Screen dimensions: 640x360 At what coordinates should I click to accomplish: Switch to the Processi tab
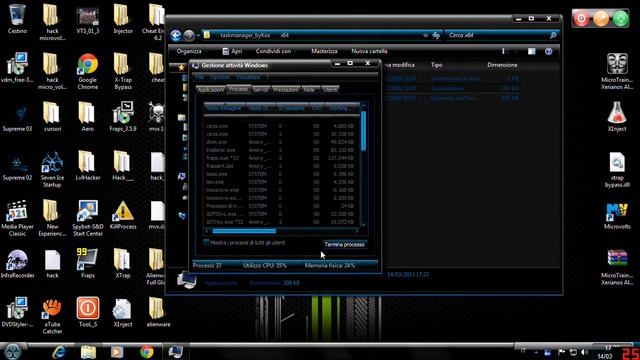coord(238,89)
